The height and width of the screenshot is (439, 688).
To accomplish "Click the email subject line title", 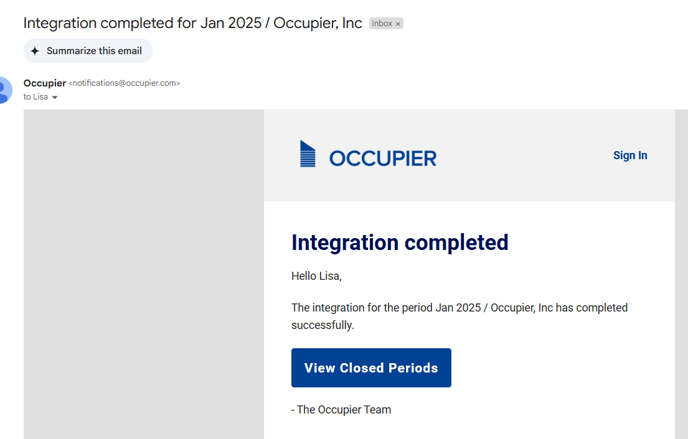I will (x=193, y=23).
